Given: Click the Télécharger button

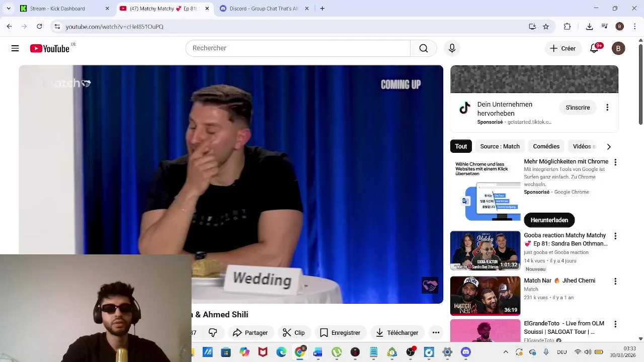Looking at the screenshot, I should (397, 332).
